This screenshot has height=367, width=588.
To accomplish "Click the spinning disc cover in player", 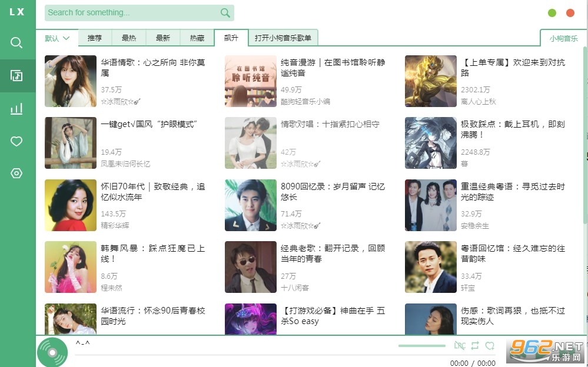I will pyautogui.click(x=52, y=352).
